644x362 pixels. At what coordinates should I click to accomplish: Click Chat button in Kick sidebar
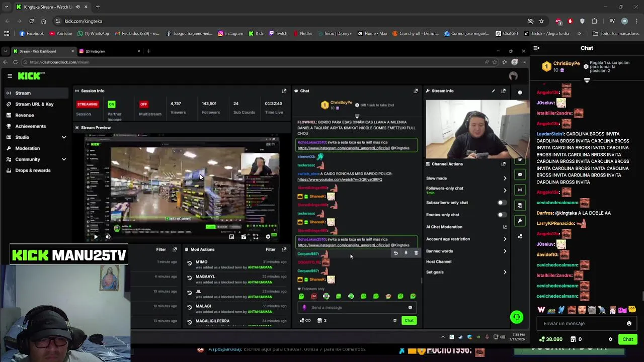click(x=627, y=339)
